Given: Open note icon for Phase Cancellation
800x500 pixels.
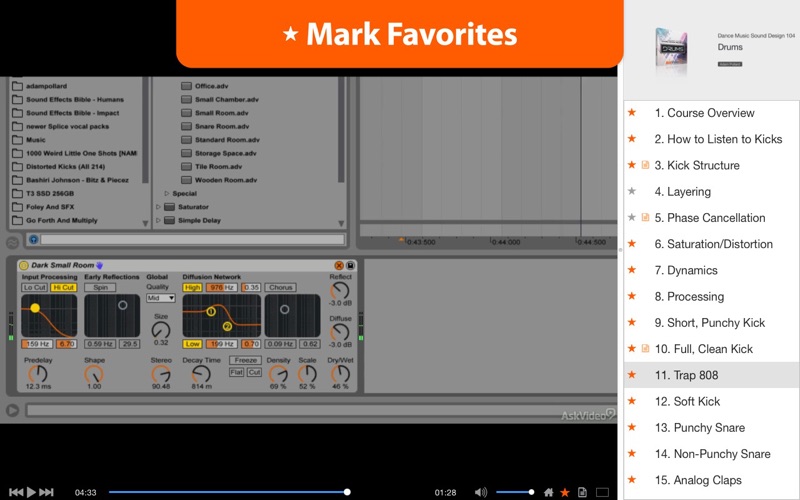Looking at the screenshot, I should 645,217.
